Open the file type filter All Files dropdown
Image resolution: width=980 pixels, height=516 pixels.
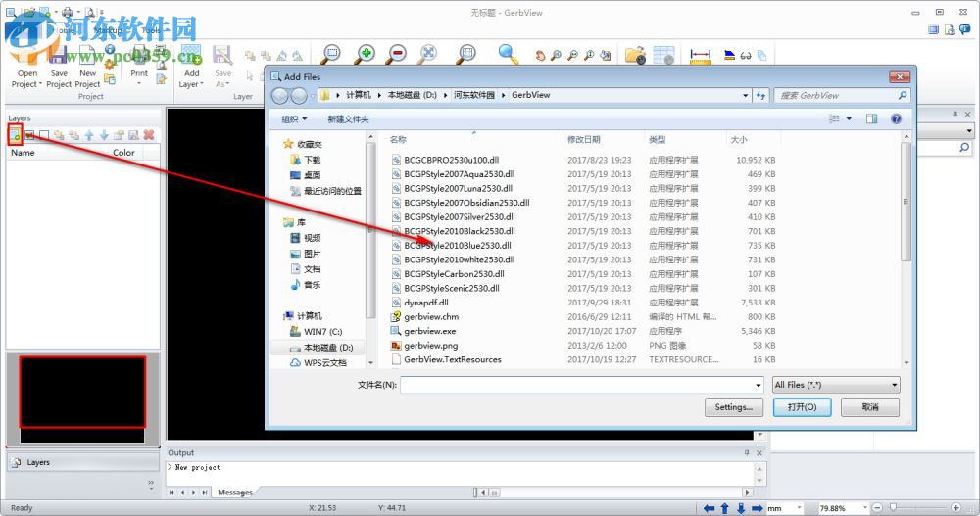coord(836,385)
